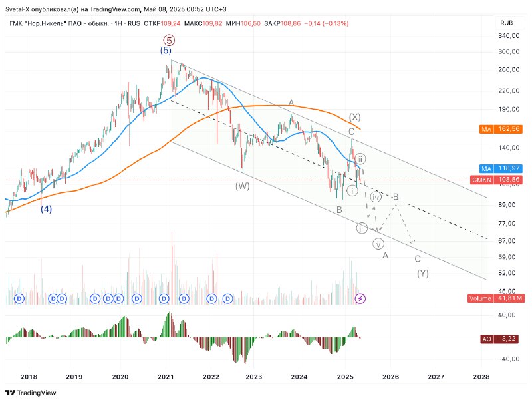Click the ЗАКР 108,86 close value
Screen dimensions: 532x402
click(282, 23)
